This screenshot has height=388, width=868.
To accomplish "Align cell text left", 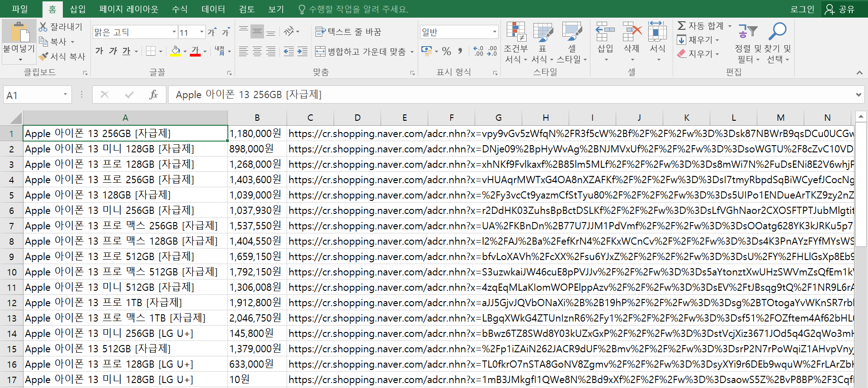I will (x=244, y=52).
